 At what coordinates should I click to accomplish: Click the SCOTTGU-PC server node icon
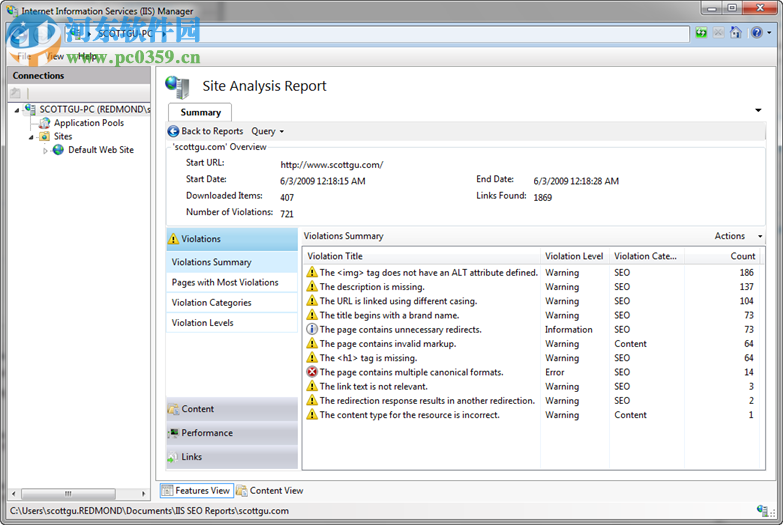point(30,109)
